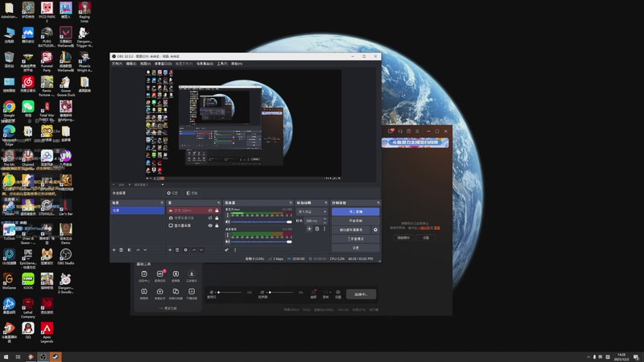Image resolution: width=644 pixels, height=362 pixels.
Task: Add a new scene with plus icon
Action: (114, 250)
